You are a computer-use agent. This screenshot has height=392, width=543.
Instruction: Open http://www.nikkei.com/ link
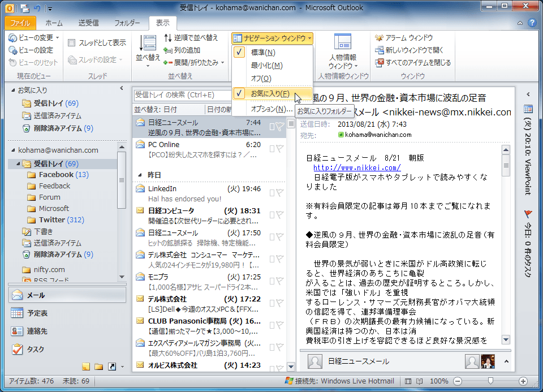[357, 167]
